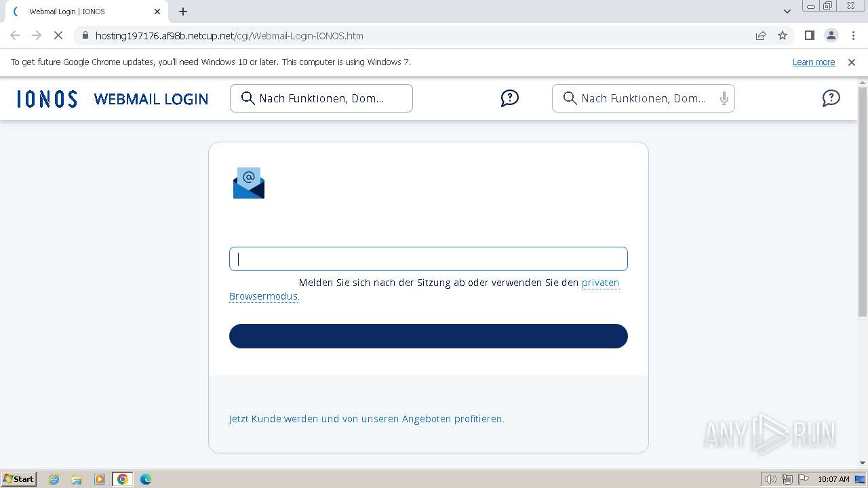The width and height of the screenshot is (868, 488).
Task: Click page vertical scrollbar thumb
Action: tap(863, 202)
